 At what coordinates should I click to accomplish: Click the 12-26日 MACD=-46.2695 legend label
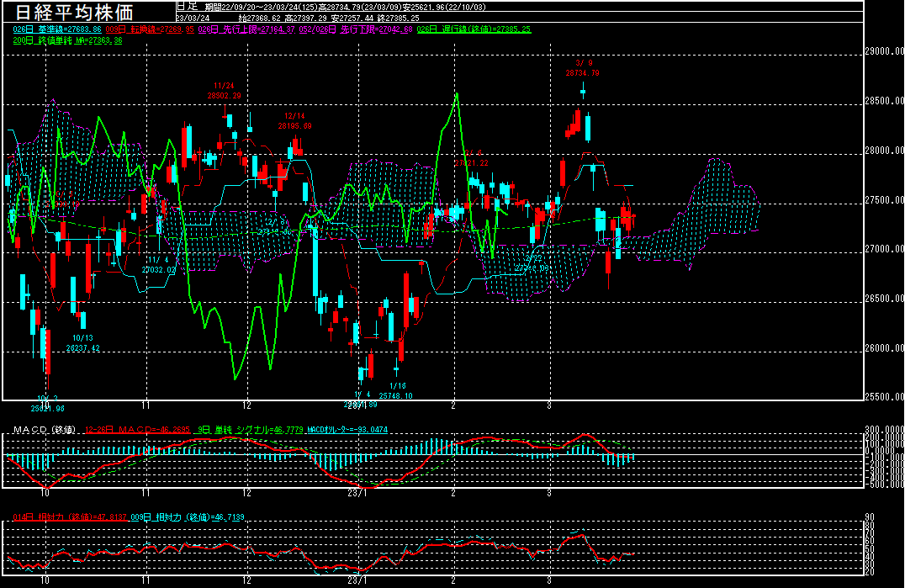[137, 430]
